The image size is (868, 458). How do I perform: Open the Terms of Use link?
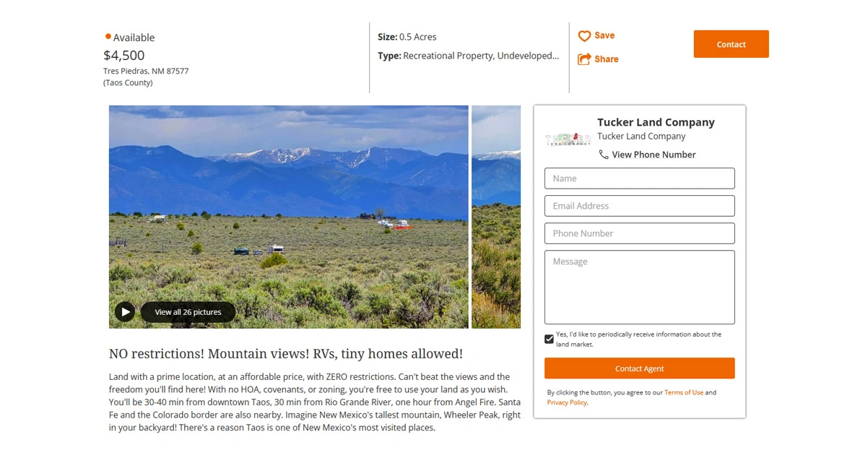(683, 392)
